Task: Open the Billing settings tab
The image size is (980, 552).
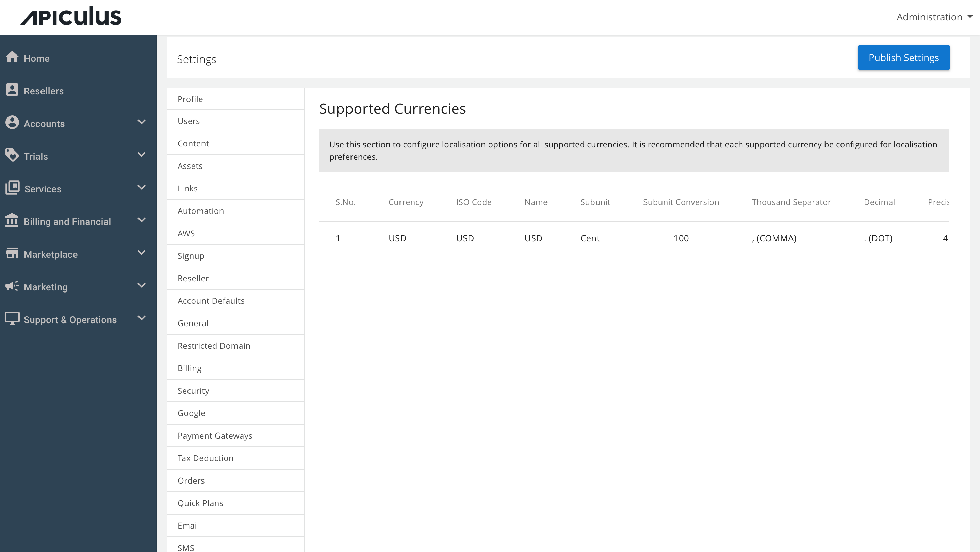Action: 235,368
